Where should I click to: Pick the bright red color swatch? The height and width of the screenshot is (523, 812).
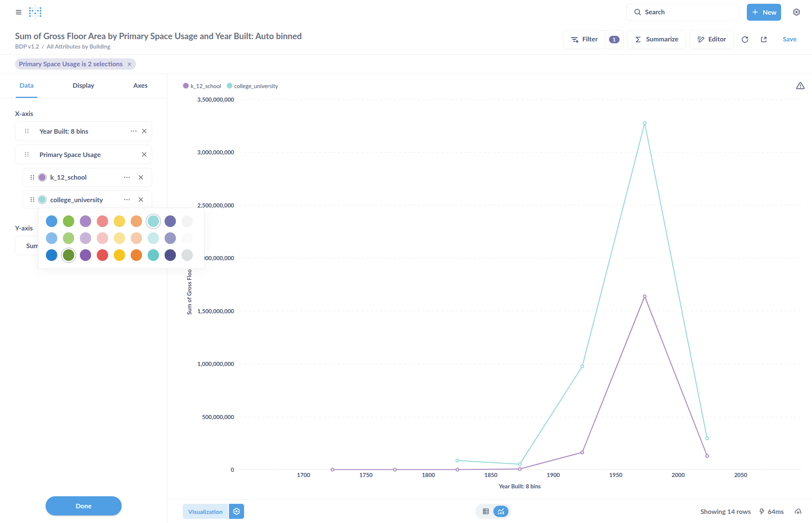pyautogui.click(x=102, y=255)
